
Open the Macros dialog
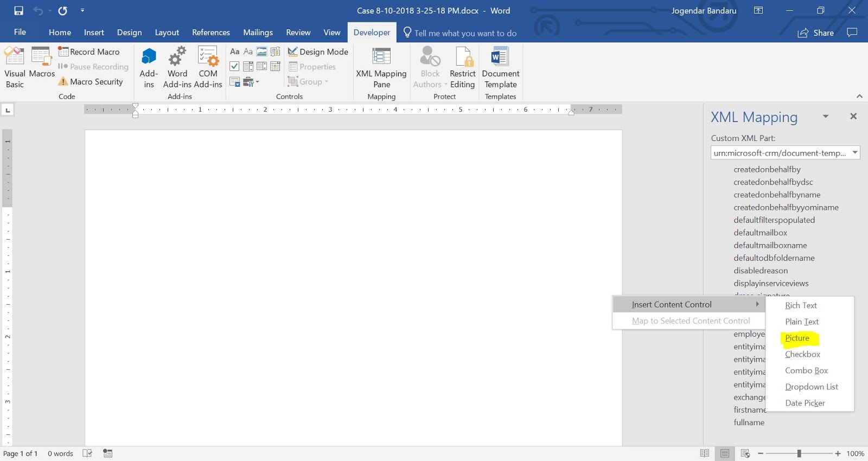point(42,63)
